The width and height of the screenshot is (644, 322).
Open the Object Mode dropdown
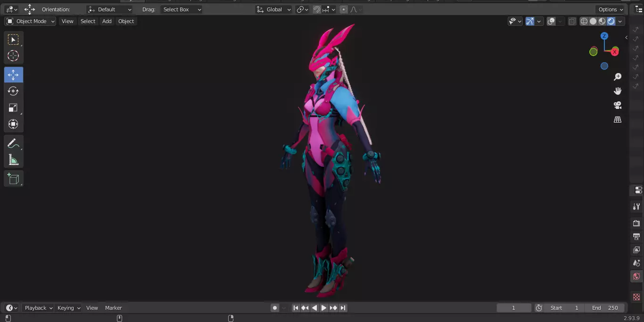point(31,21)
